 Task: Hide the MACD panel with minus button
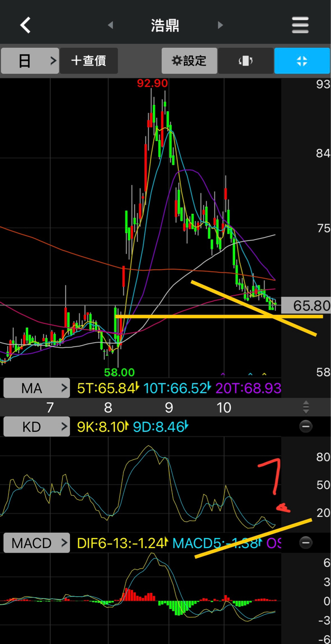pyautogui.click(x=305, y=542)
